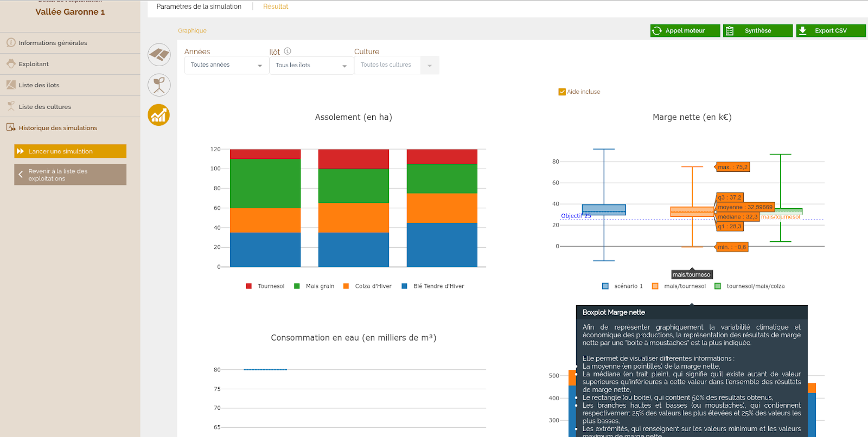The height and width of the screenshot is (437, 868).
Task: Click the first bar's green Mais grain segment
Action: (265, 183)
